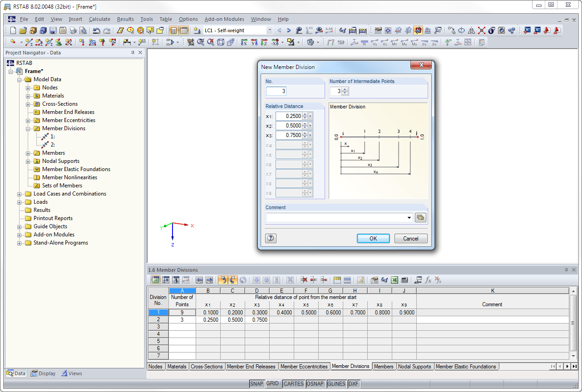The width and height of the screenshot is (582, 392).
Task: Click the Undo icon in the toolbar
Action: [x=96, y=30]
